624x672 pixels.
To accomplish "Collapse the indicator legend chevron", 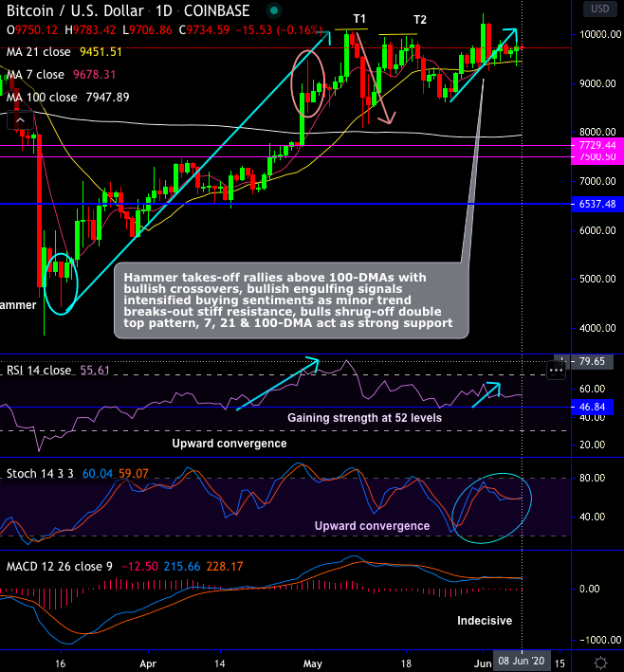I will pos(20,120).
